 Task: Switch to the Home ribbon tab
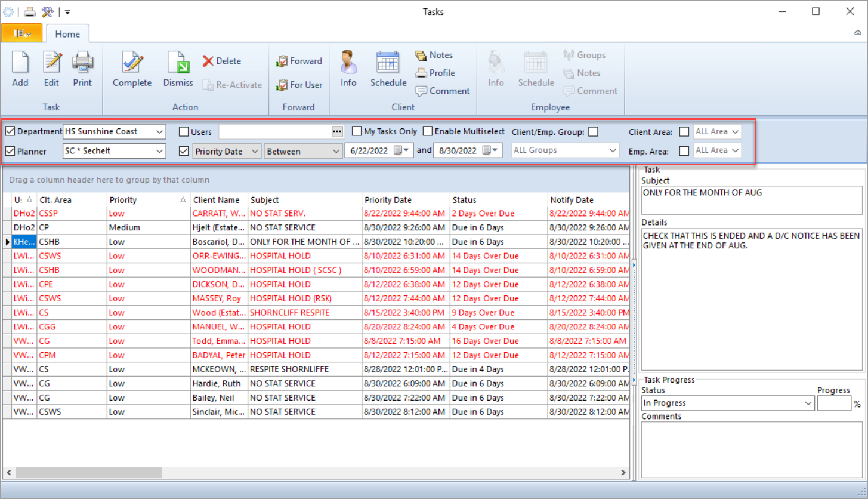[67, 33]
